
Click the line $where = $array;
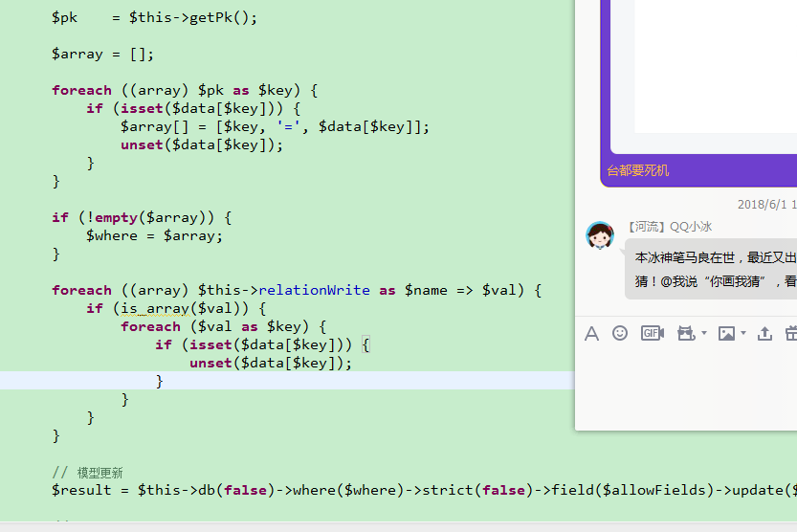click(x=154, y=235)
